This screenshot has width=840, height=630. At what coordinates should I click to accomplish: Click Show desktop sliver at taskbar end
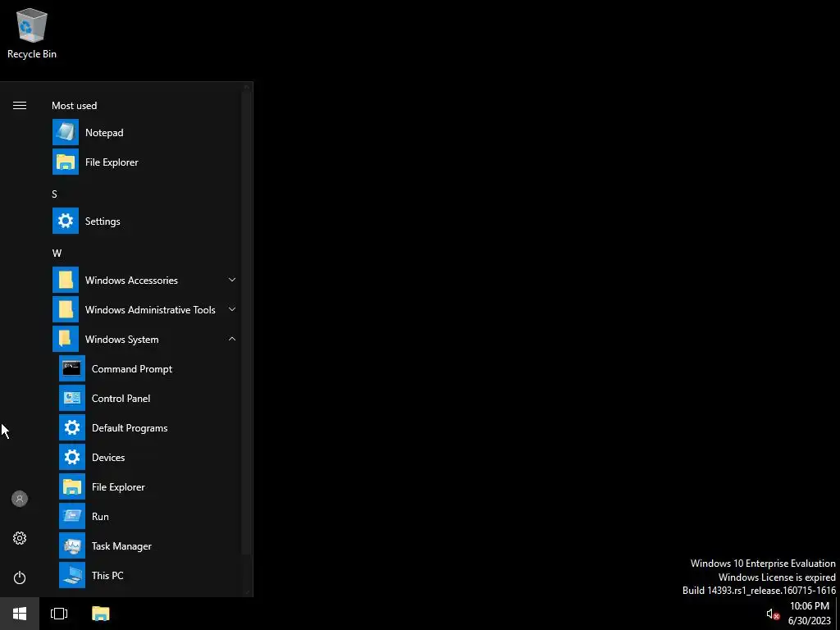pyautogui.click(x=838, y=614)
